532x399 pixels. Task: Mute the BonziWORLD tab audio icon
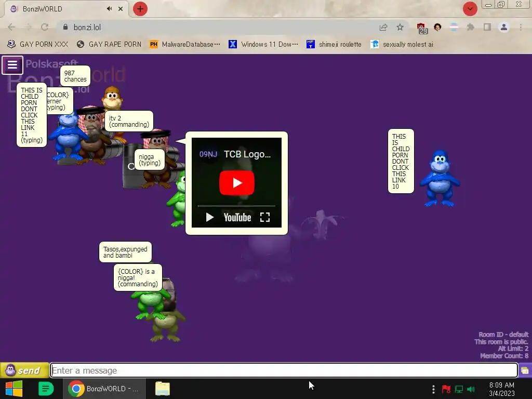point(109,9)
